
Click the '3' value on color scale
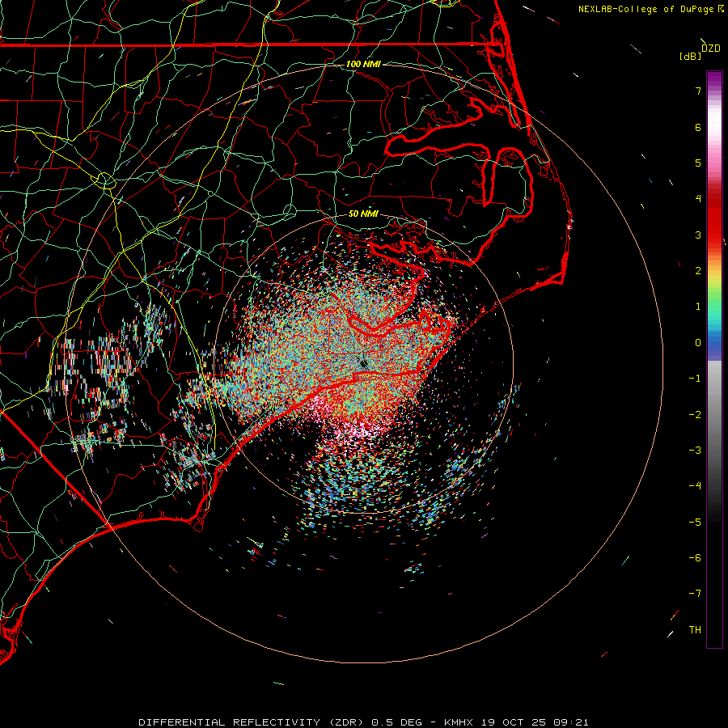[698, 235]
